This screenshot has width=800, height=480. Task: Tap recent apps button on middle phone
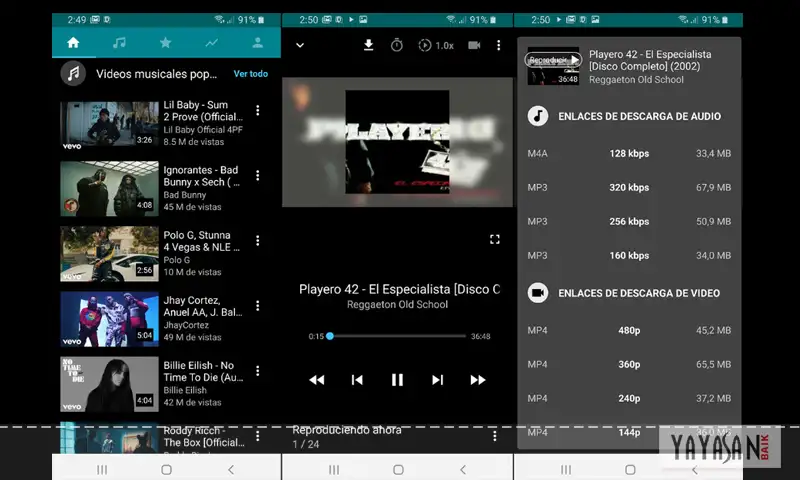click(x=334, y=469)
